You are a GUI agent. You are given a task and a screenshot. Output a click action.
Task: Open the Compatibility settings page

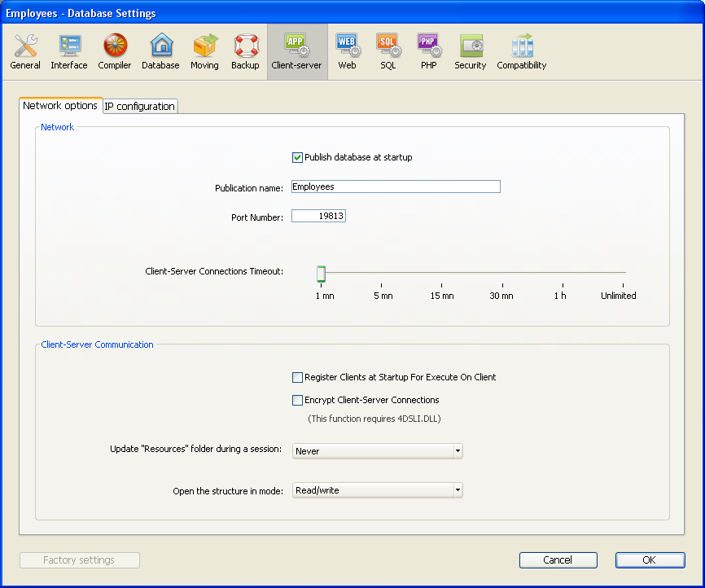point(522,52)
